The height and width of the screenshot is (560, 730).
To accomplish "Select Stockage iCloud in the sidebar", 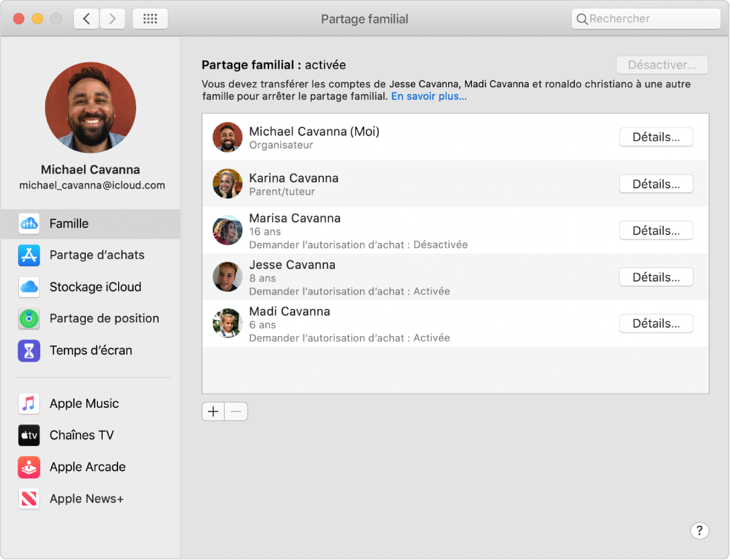I will coord(91,287).
